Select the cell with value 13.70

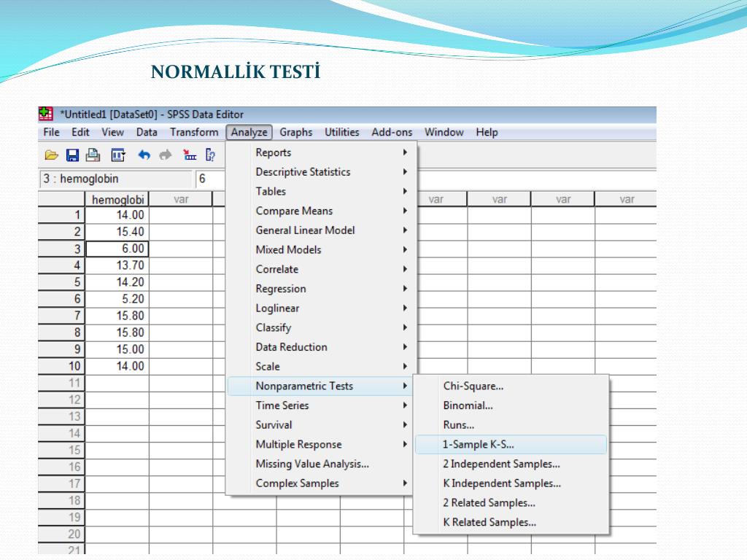click(117, 265)
